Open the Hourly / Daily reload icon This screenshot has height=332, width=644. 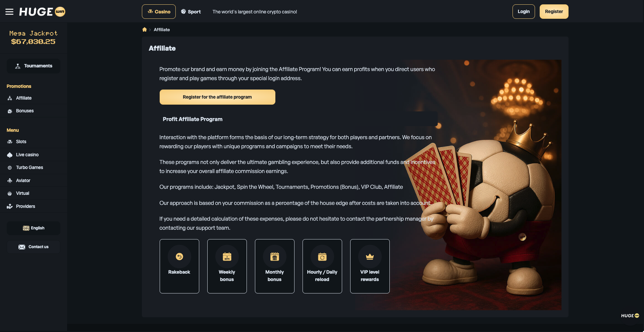click(x=322, y=257)
